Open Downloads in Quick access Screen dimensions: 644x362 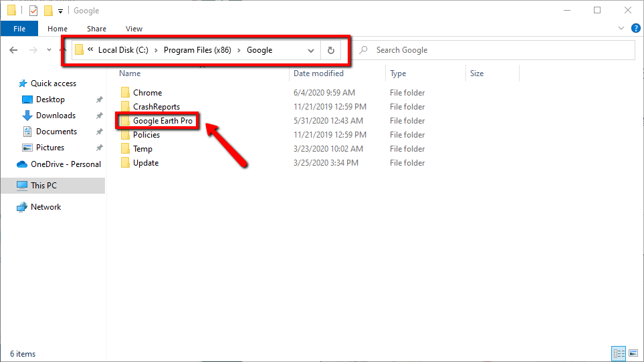tap(56, 116)
